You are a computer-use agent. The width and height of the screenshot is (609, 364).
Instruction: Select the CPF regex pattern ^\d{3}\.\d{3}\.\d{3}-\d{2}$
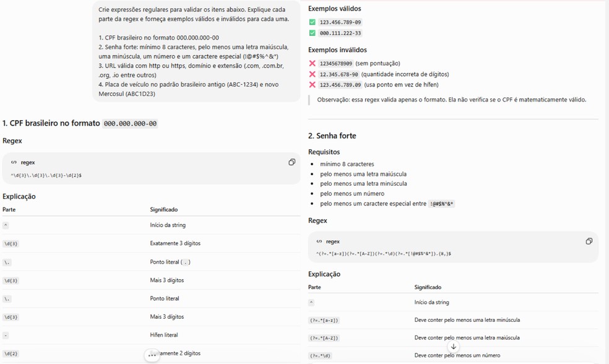tap(46, 176)
